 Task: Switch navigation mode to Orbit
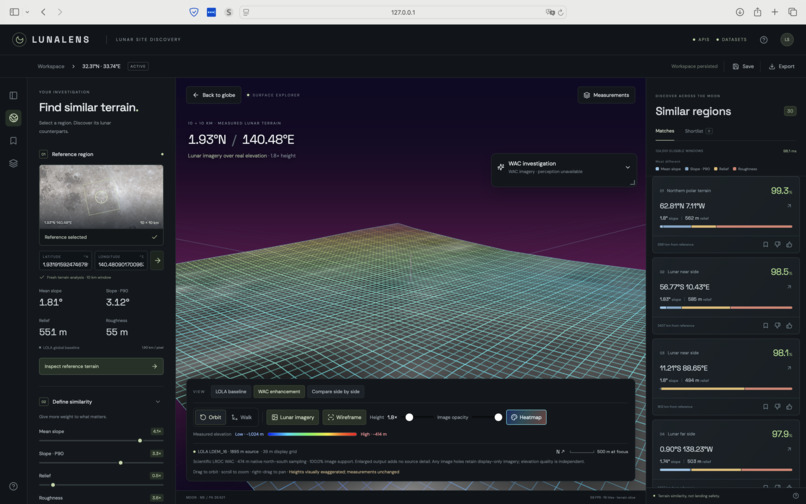pyautogui.click(x=210, y=417)
